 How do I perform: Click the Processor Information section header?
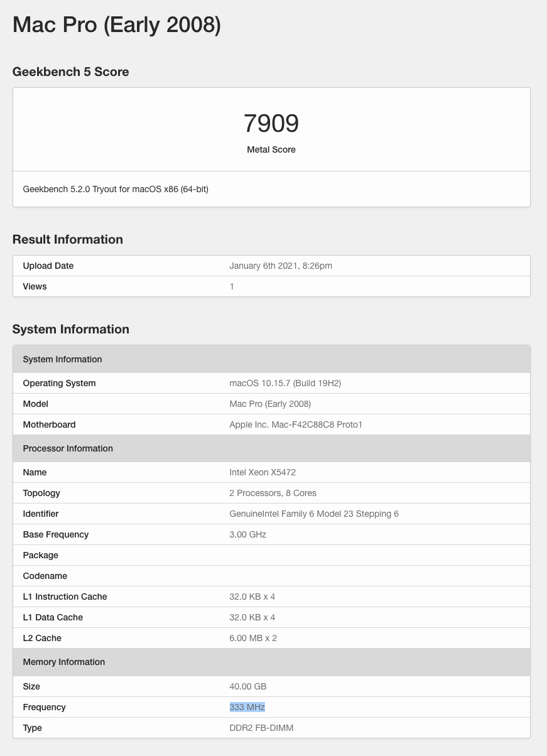pyautogui.click(x=271, y=448)
